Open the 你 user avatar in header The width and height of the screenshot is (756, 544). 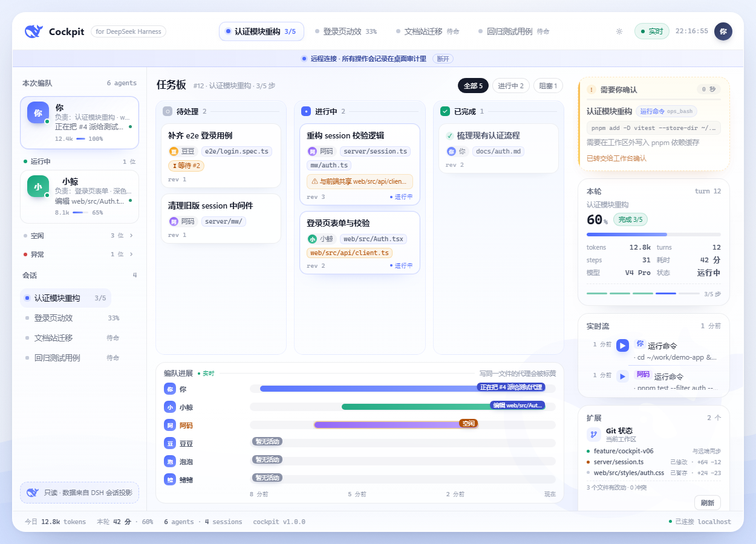[x=723, y=31]
